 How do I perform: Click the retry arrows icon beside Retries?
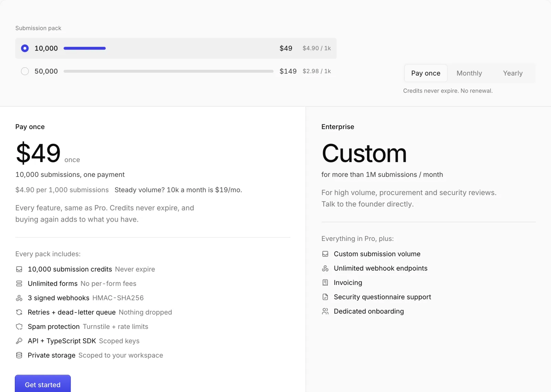19,312
